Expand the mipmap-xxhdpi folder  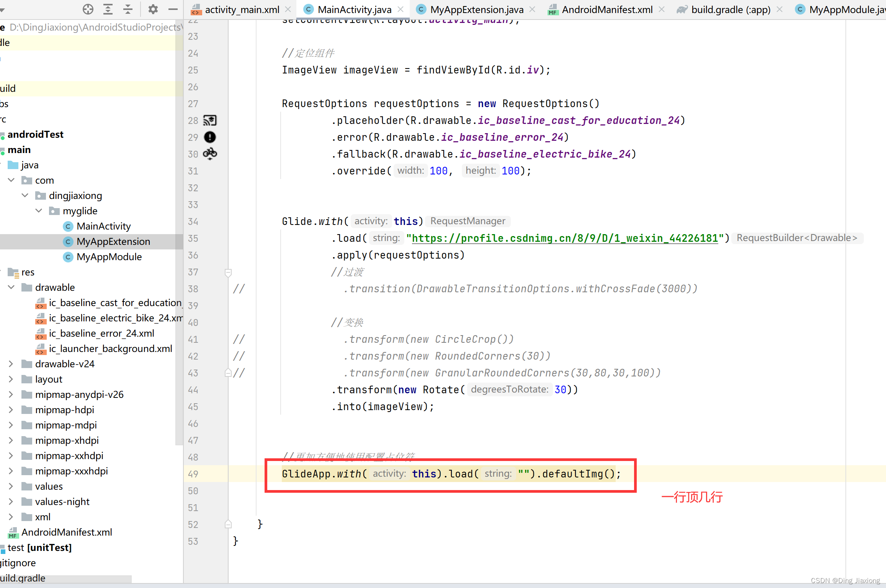pyautogui.click(x=11, y=455)
